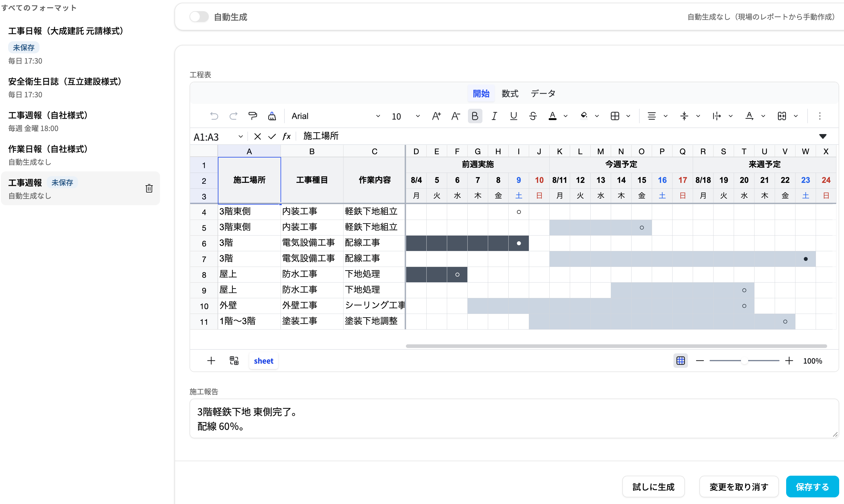Open the cell reference A1:A3 dropdown
Viewport: 844px width, 504px height.
(240, 136)
